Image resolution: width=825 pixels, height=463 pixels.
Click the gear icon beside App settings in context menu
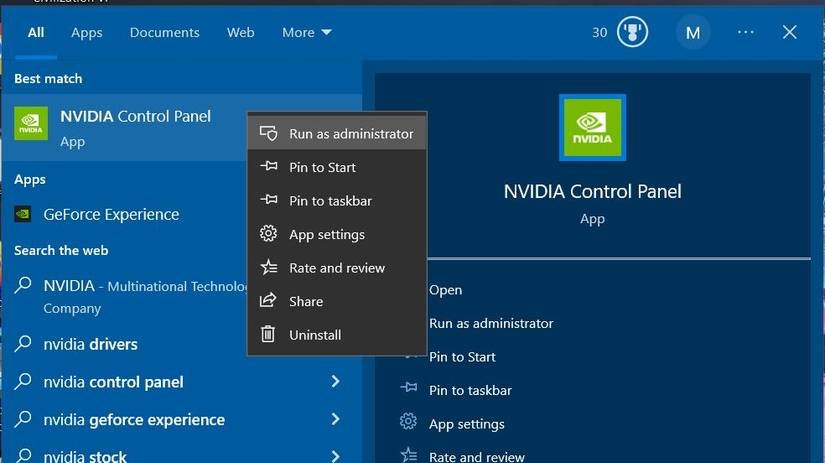pyautogui.click(x=268, y=234)
